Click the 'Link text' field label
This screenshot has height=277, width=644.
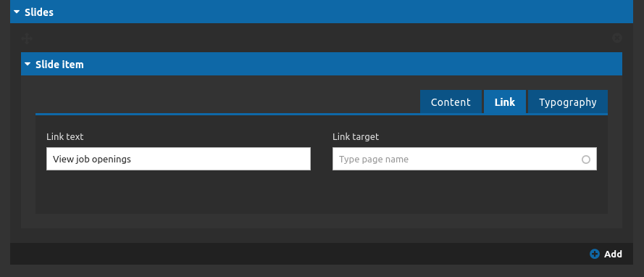coord(65,136)
